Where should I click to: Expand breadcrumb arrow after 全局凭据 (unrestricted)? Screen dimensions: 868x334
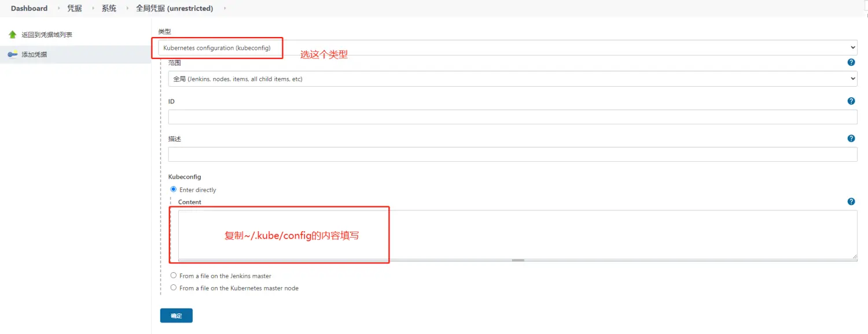click(225, 9)
